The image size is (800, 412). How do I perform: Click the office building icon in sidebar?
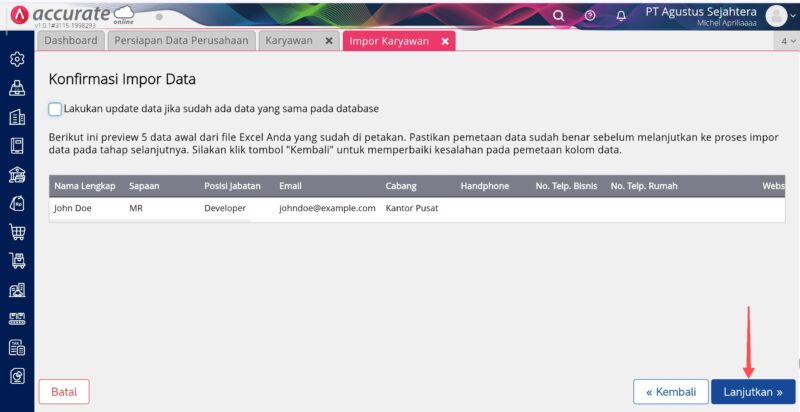coord(17,117)
